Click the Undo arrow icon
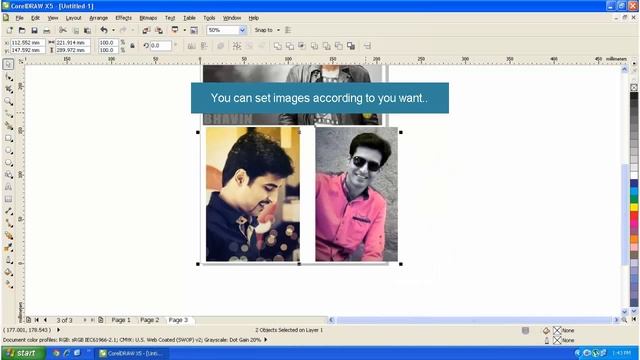The height and width of the screenshot is (360, 640). [104, 30]
